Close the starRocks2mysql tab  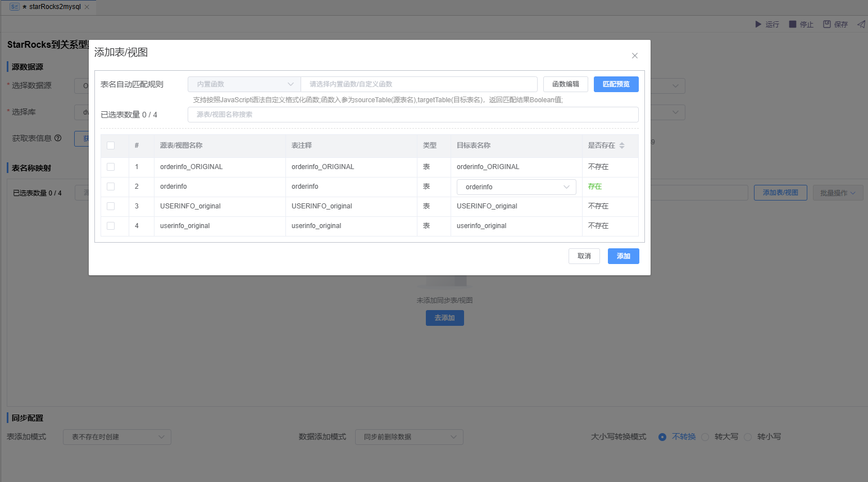[x=87, y=7]
